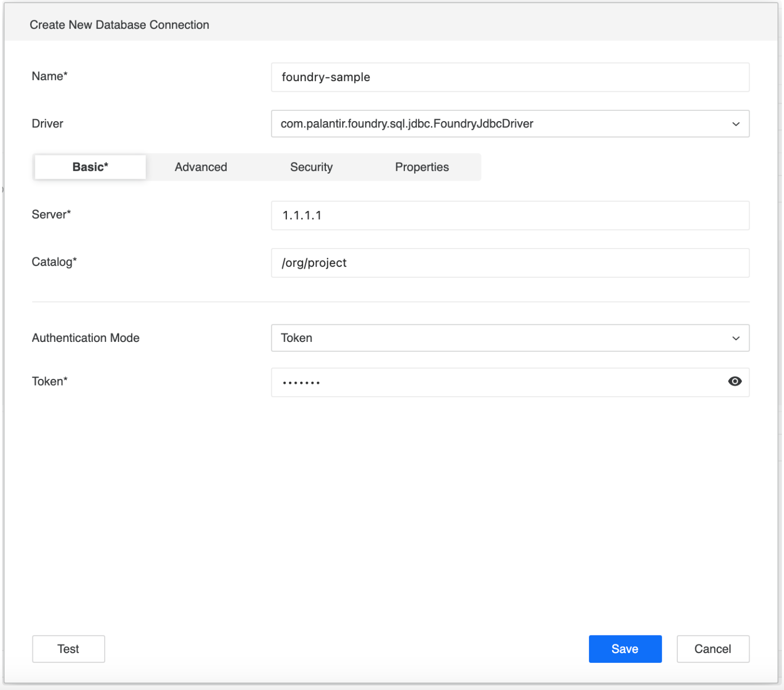This screenshot has width=784, height=690.
Task: Go to the Security tab
Action: (x=311, y=167)
